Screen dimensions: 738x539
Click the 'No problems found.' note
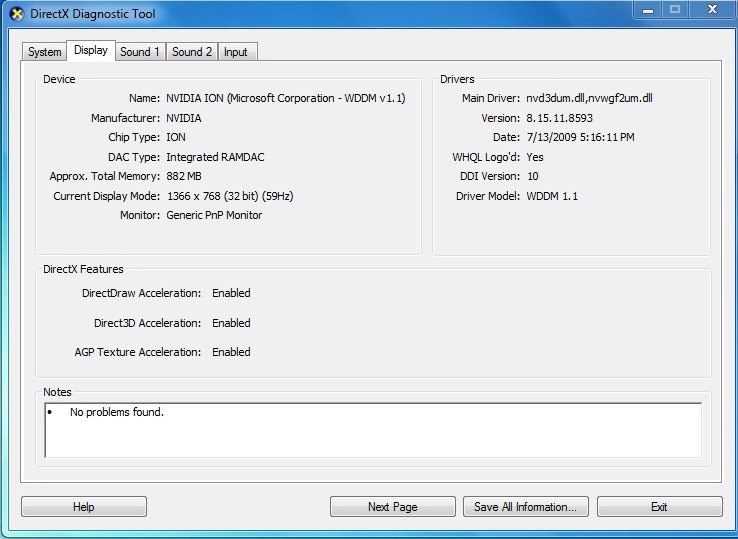click(x=117, y=412)
